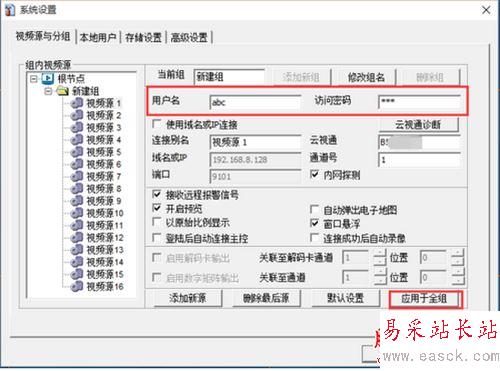The image size is (500, 371).
Task: Click the 云视通诊断 button
Action: [x=419, y=125]
